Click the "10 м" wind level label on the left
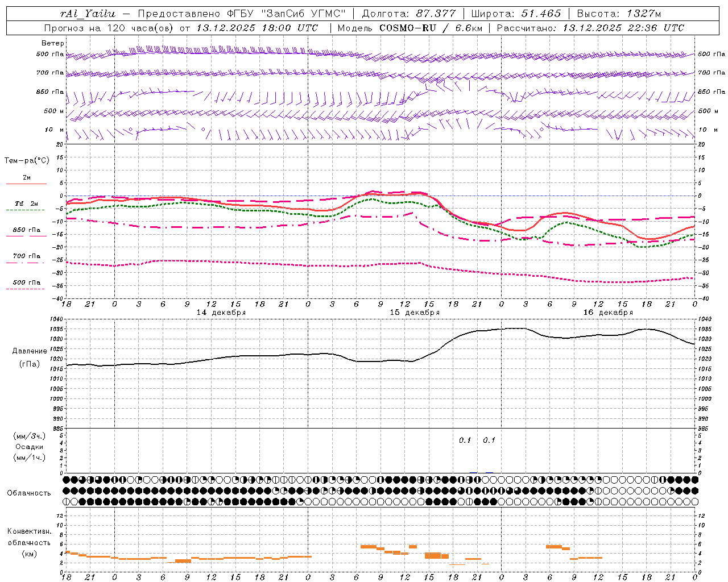 tap(55, 130)
